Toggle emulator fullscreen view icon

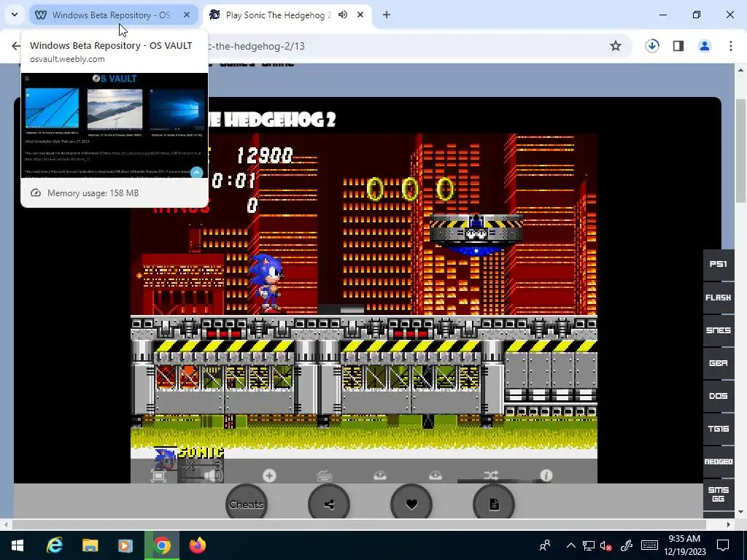click(x=158, y=475)
